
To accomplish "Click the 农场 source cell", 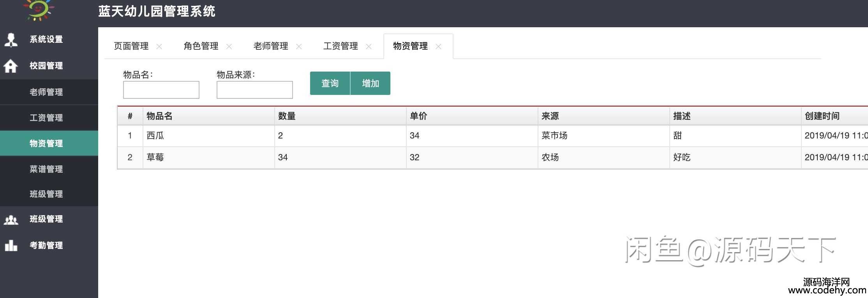I will pyautogui.click(x=604, y=158).
